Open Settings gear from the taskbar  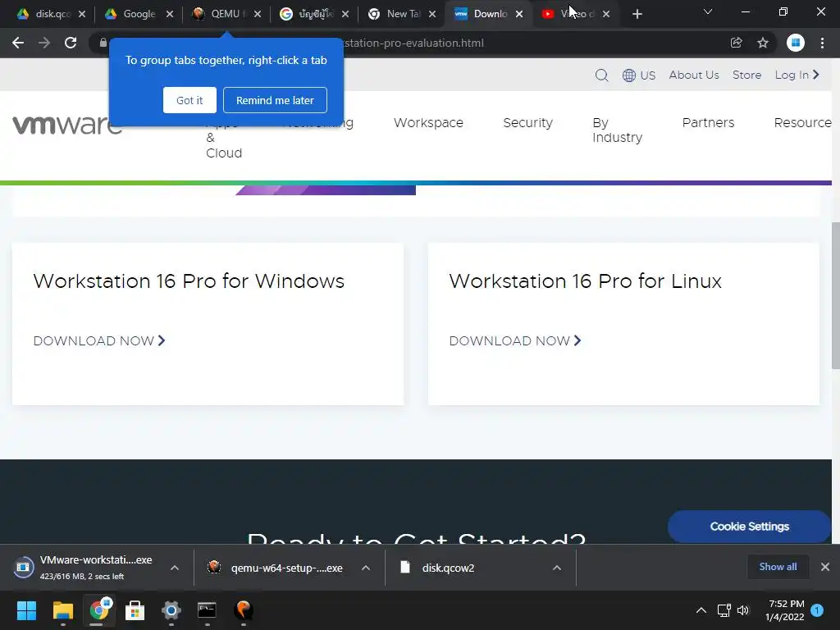pyautogui.click(x=171, y=610)
